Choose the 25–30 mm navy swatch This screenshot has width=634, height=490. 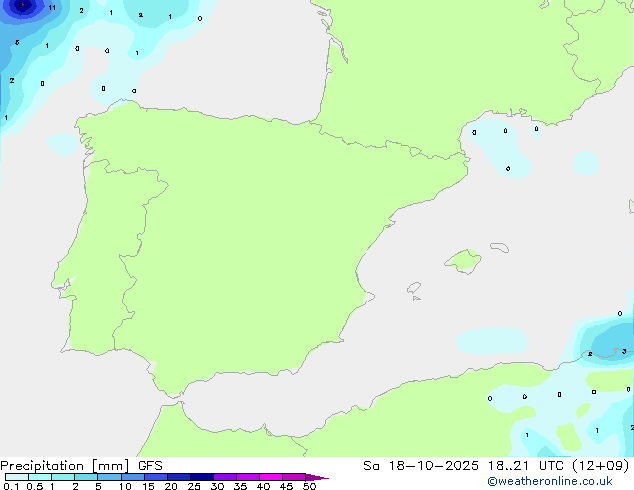click(202, 477)
